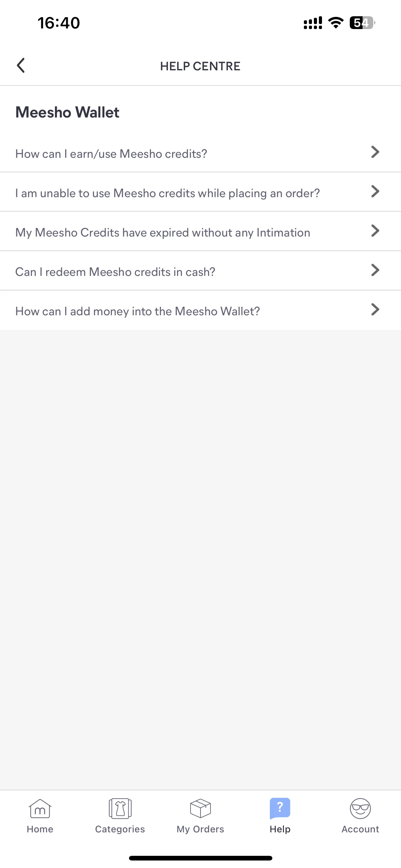Screen dimensions: 401x868
Task: Open the Home tab icon
Action: click(40, 808)
